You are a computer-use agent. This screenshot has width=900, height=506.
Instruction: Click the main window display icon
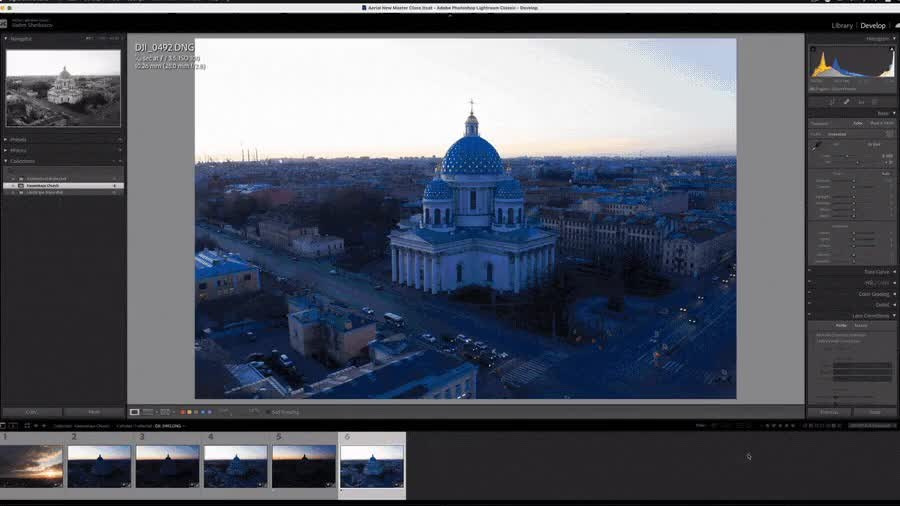3,426
